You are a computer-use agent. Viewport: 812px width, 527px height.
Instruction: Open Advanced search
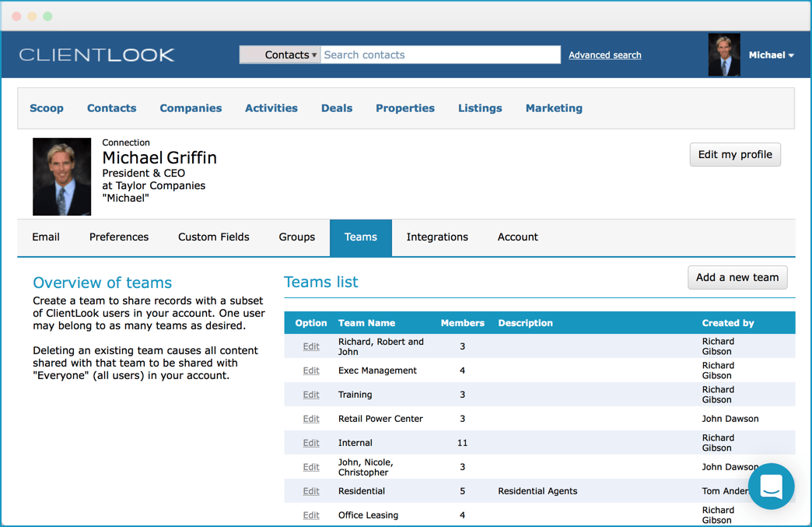click(604, 54)
